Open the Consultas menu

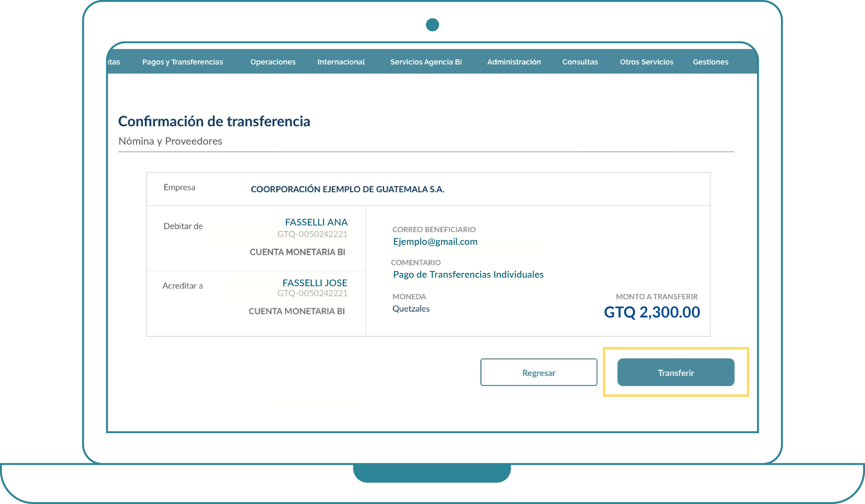click(580, 62)
